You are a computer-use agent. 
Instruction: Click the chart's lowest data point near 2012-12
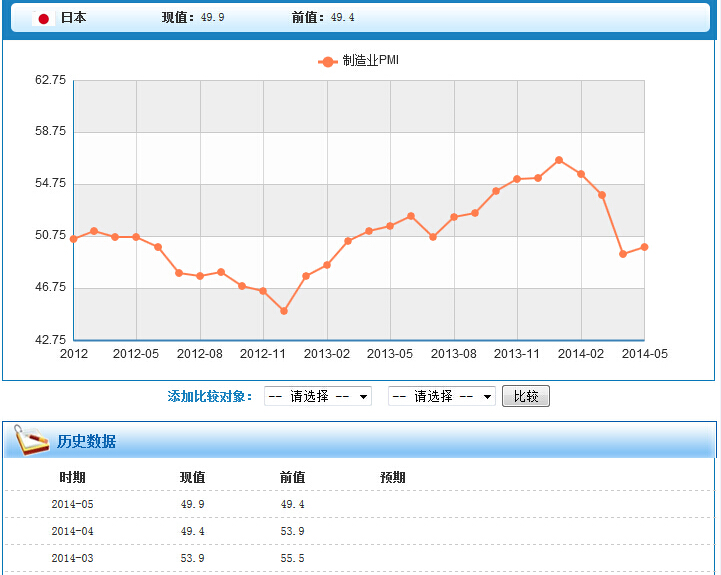[284, 311]
